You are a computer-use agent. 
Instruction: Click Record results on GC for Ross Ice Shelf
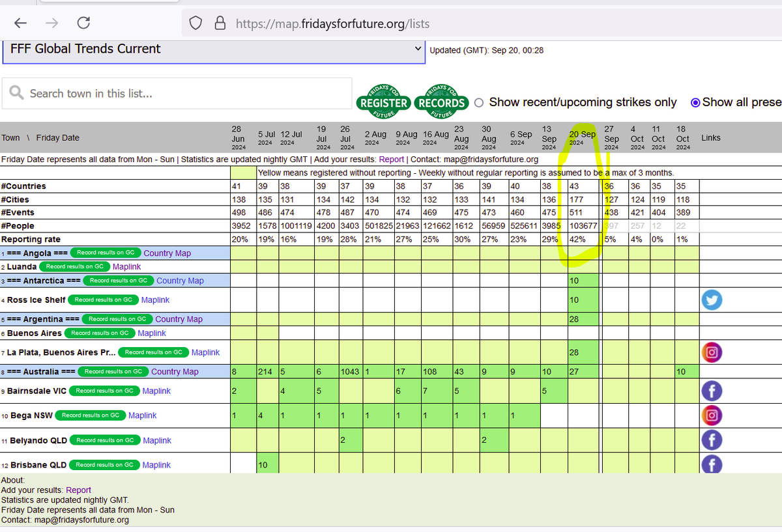102,300
